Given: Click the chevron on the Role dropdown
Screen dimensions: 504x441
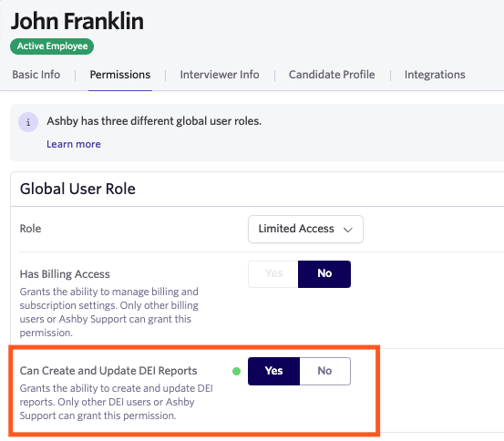Looking at the screenshot, I should (348, 230).
